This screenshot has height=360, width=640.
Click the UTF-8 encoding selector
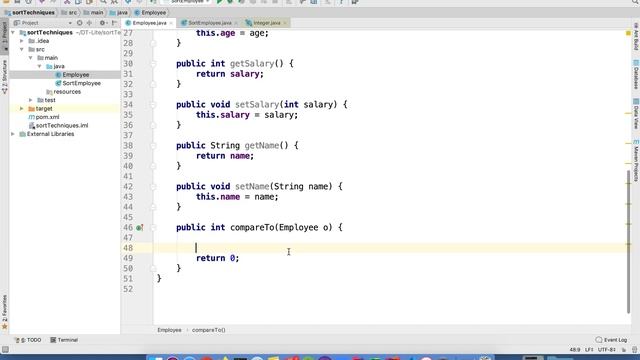pos(606,350)
